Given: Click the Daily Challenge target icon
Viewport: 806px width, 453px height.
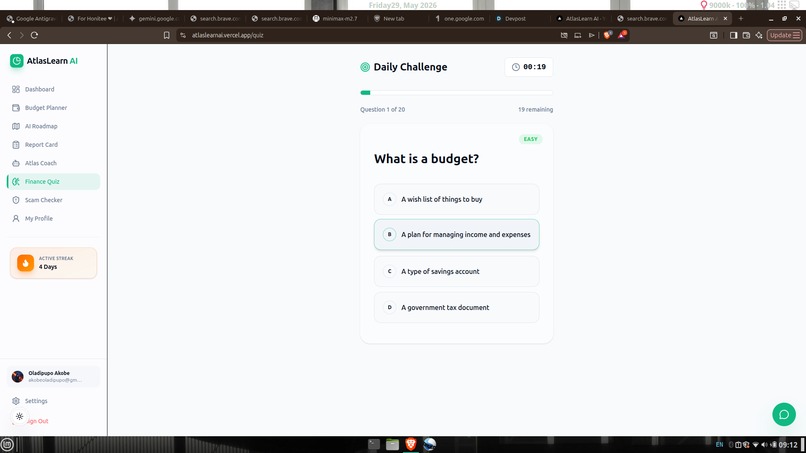Looking at the screenshot, I should pos(365,67).
